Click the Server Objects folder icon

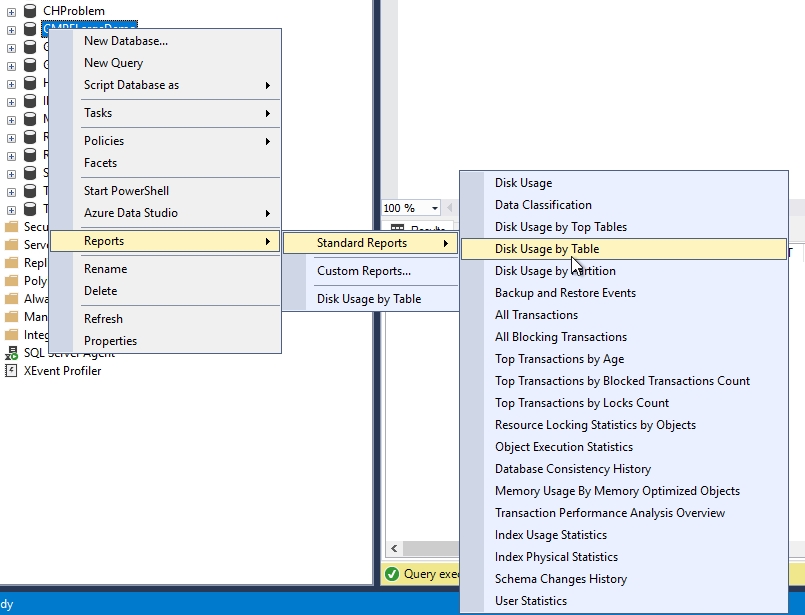point(13,244)
